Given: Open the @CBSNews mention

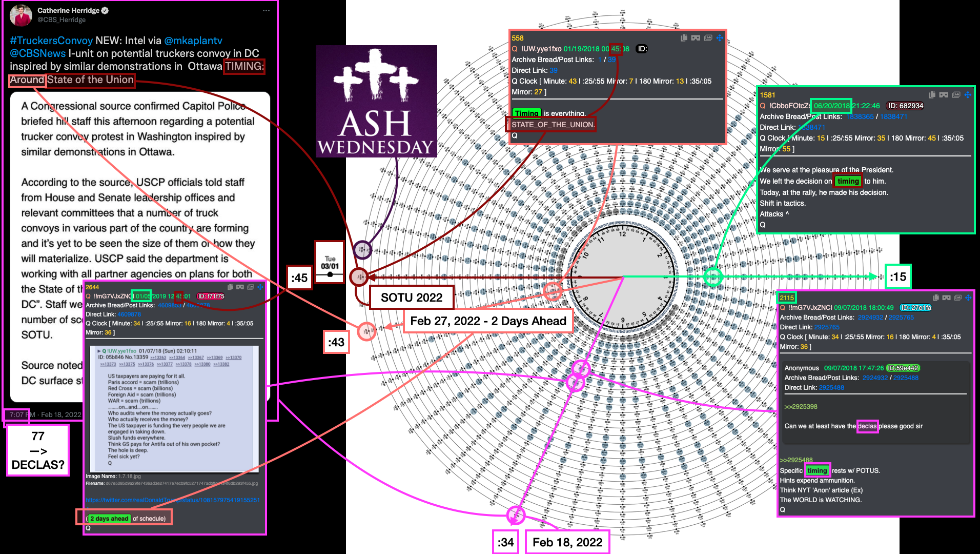Looking at the screenshot, I should (x=38, y=53).
